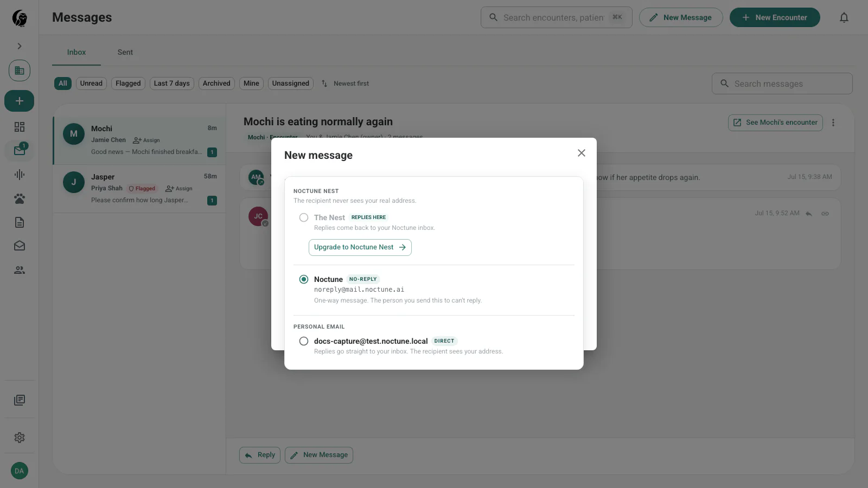Click the DA user avatar
Viewport: 868px width, 488px height.
(x=20, y=471)
